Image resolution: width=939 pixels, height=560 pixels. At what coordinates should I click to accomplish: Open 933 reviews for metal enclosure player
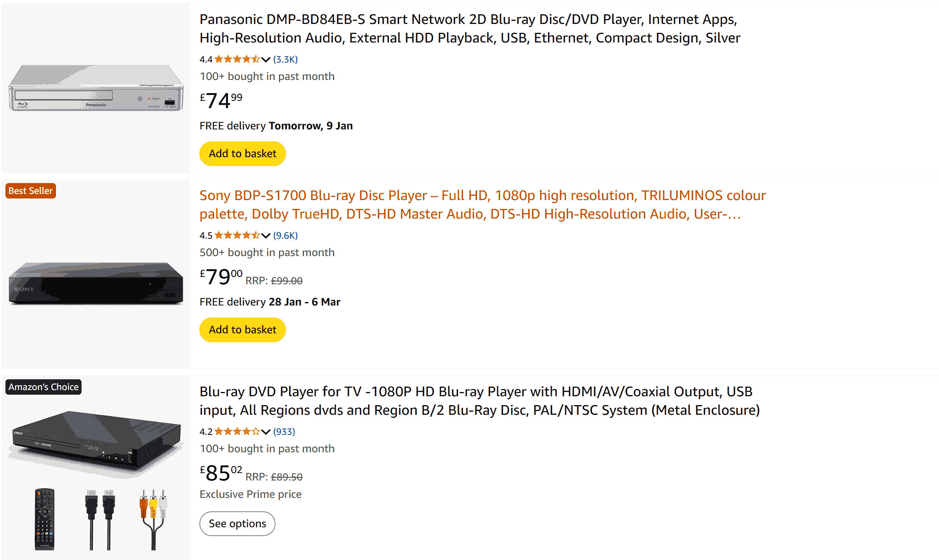coord(284,432)
